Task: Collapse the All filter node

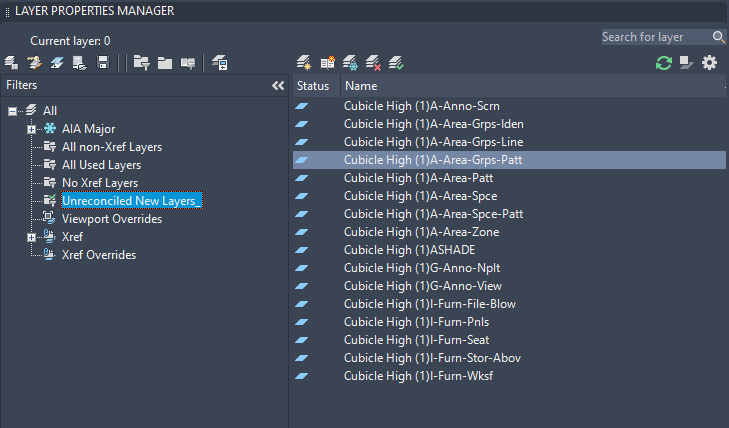Action: pyautogui.click(x=13, y=110)
